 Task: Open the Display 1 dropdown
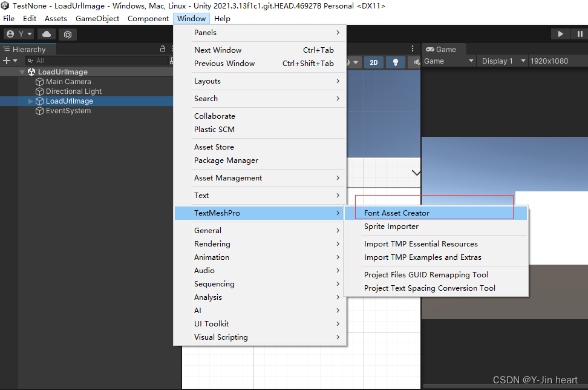click(x=503, y=61)
